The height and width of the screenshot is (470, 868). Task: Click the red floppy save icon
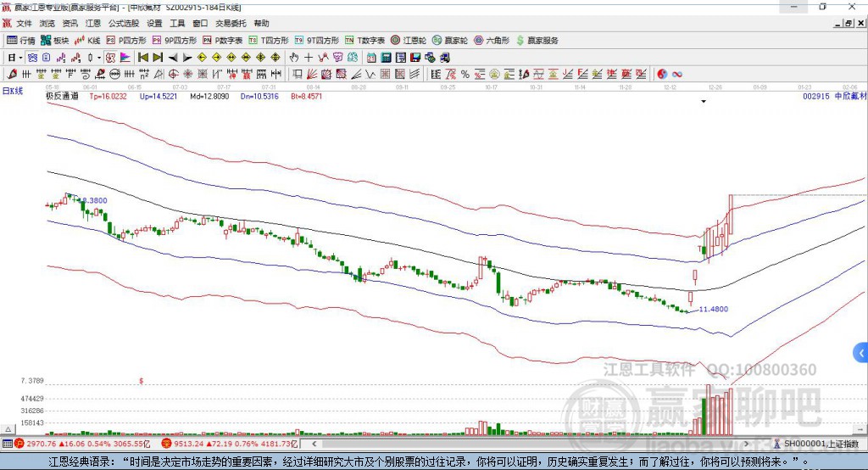tap(415, 58)
